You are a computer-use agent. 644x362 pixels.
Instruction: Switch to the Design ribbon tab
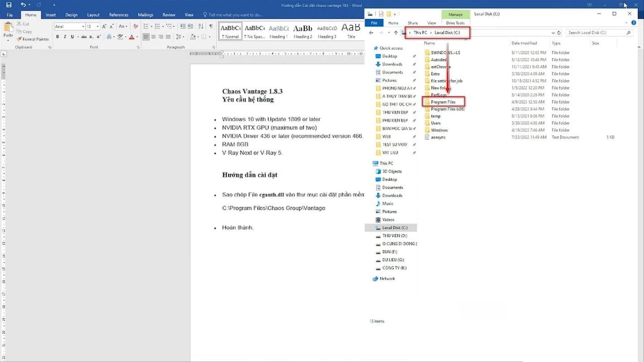tap(71, 15)
